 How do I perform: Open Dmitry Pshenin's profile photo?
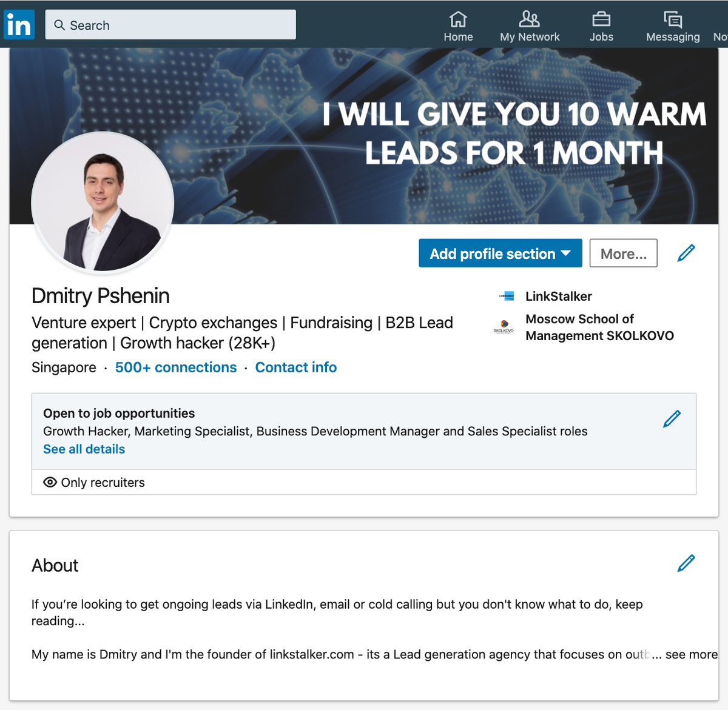pyautogui.click(x=103, y=203)
